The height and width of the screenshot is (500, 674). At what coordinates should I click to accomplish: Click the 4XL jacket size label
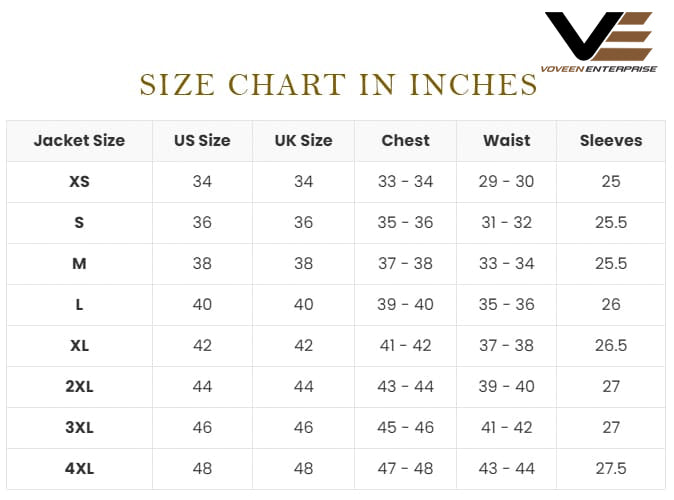[79, 468]
